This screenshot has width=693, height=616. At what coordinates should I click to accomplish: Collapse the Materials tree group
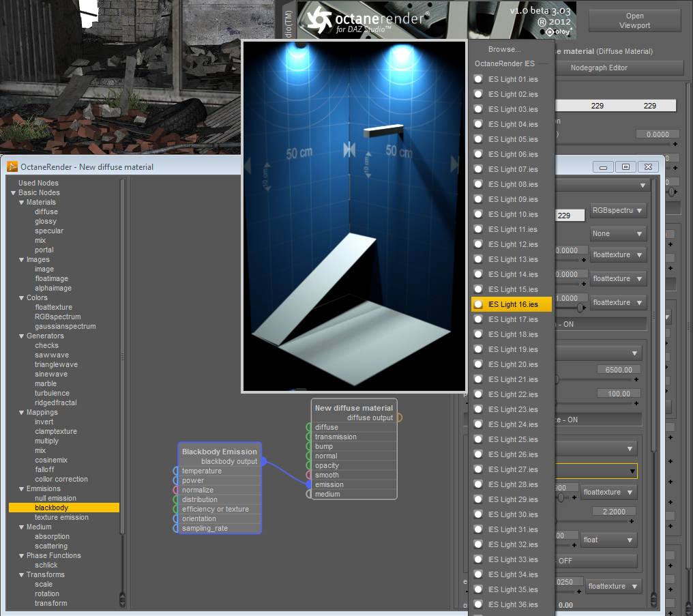coord(21,203)
